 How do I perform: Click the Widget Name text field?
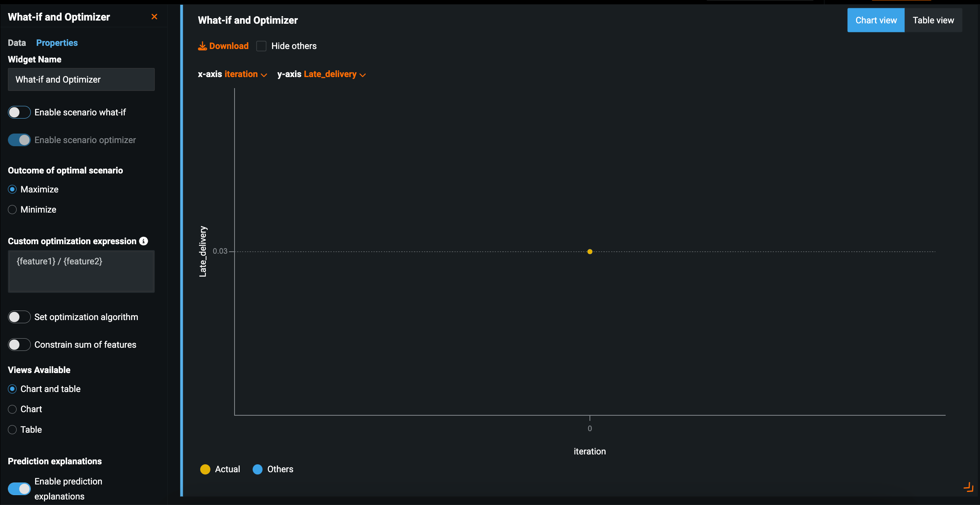[81, 79]
